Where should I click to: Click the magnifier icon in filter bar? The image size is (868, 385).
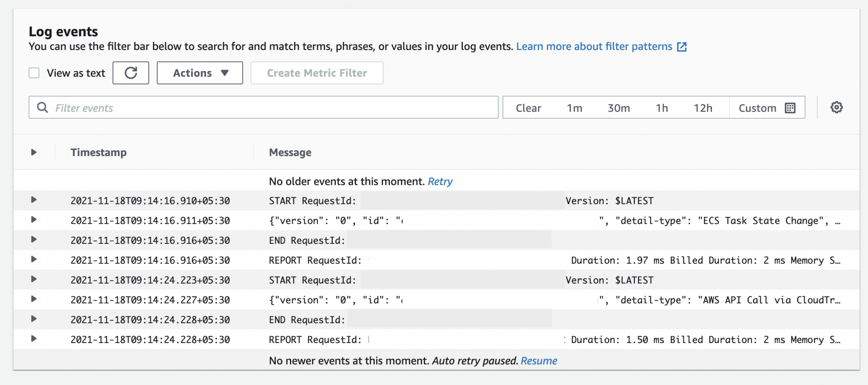42,107
